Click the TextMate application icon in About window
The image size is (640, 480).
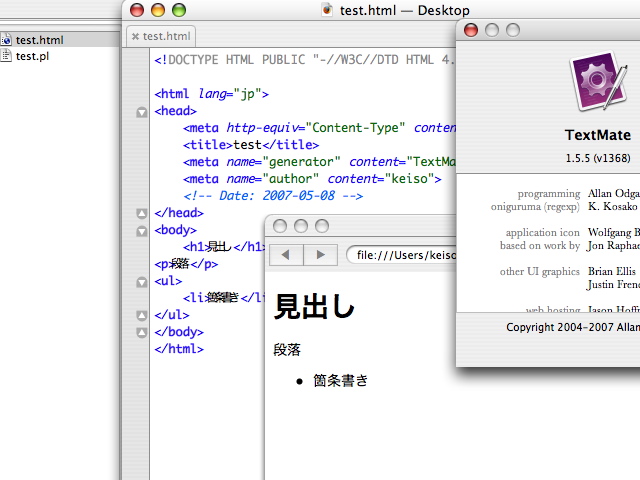click(x=597, y=85)
